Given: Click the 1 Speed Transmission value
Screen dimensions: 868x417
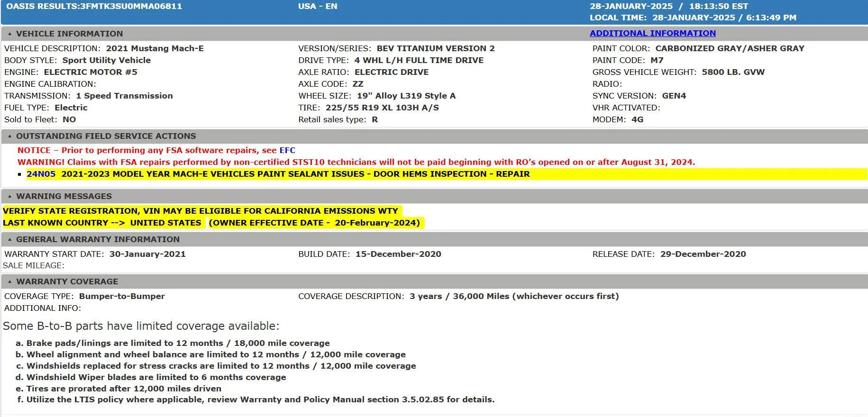Looking at the screenshot, I should tap(125, 96).
